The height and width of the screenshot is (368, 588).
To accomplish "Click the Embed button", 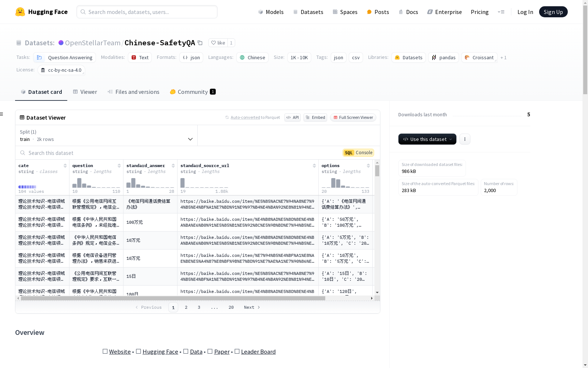I will tap(315, 117).
